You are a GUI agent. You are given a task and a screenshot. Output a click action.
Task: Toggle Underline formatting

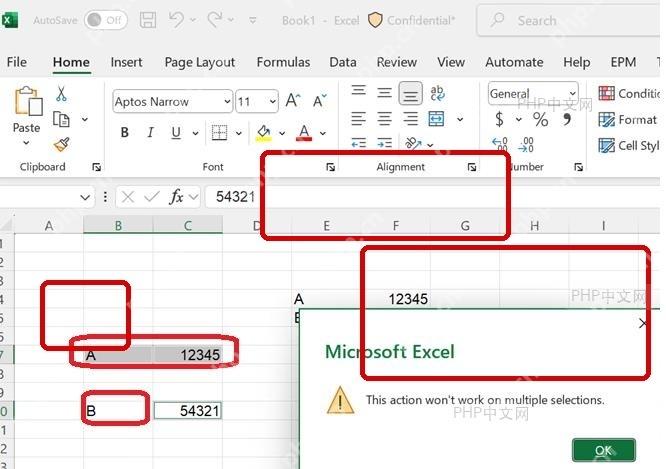pos(176,133)
